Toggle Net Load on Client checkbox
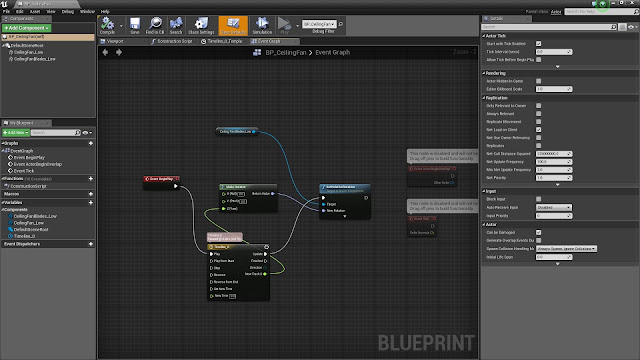640x360 pixels. pos(538,129)
